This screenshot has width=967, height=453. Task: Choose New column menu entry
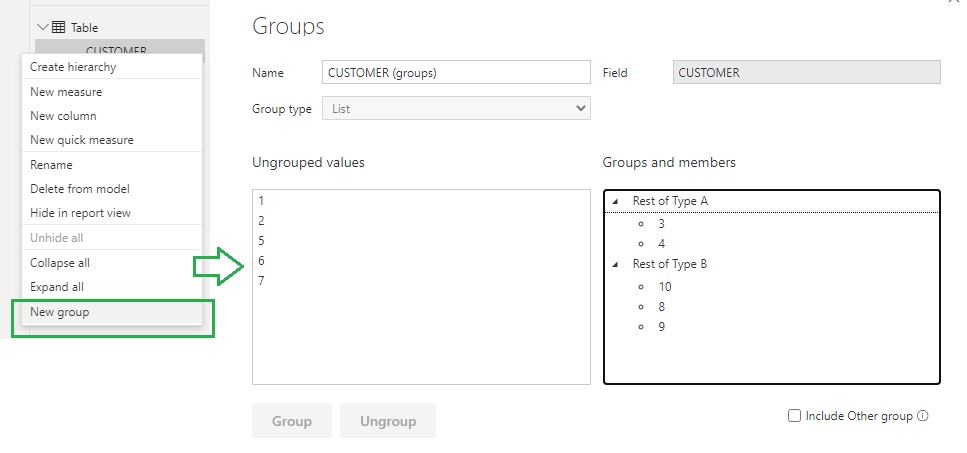pos(112,116)
